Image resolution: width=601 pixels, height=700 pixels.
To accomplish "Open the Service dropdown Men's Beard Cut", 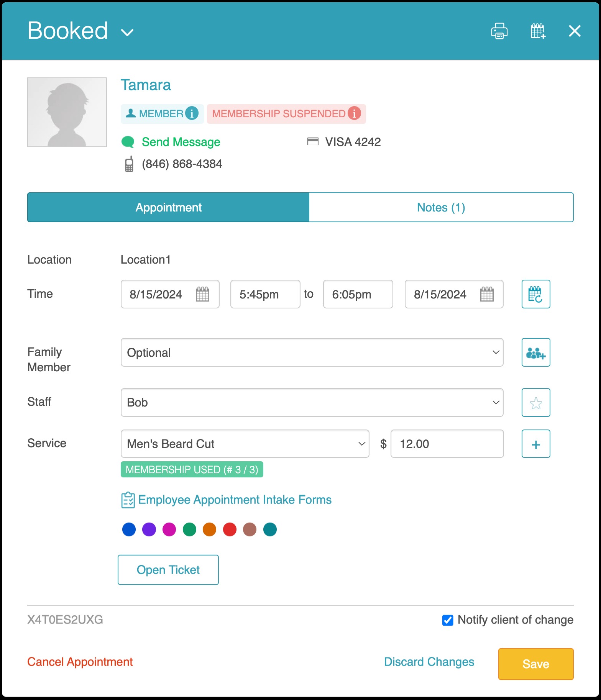I will [245, 444].
